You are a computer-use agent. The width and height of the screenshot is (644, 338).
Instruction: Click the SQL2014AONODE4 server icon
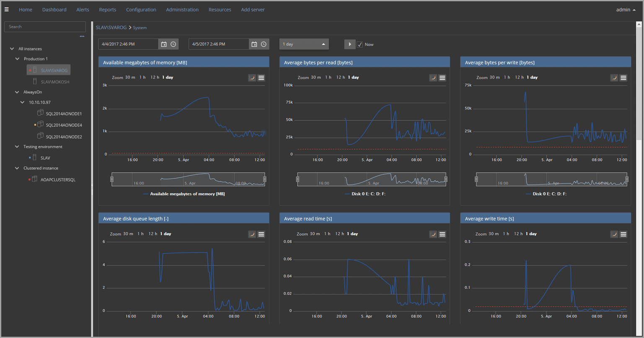pyautogui.click(x=40, y=124)
